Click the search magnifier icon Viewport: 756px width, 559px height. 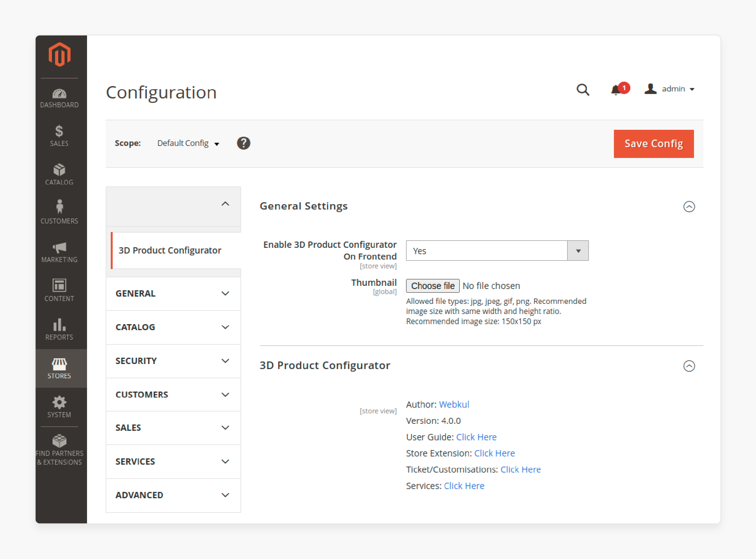pos(583,90)
